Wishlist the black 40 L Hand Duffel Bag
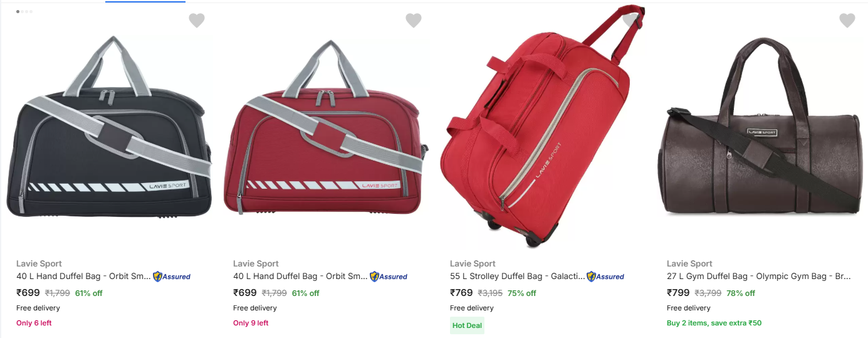This screenshot has height=338, width=868. (x=197, y=21)
